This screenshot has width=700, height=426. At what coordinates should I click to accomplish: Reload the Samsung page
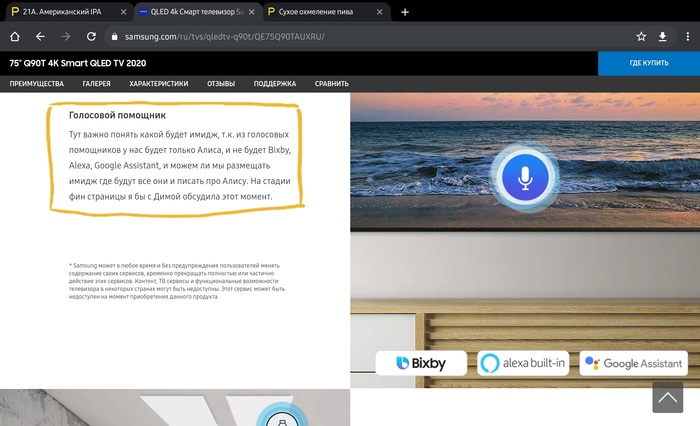(x=91, y=36)
